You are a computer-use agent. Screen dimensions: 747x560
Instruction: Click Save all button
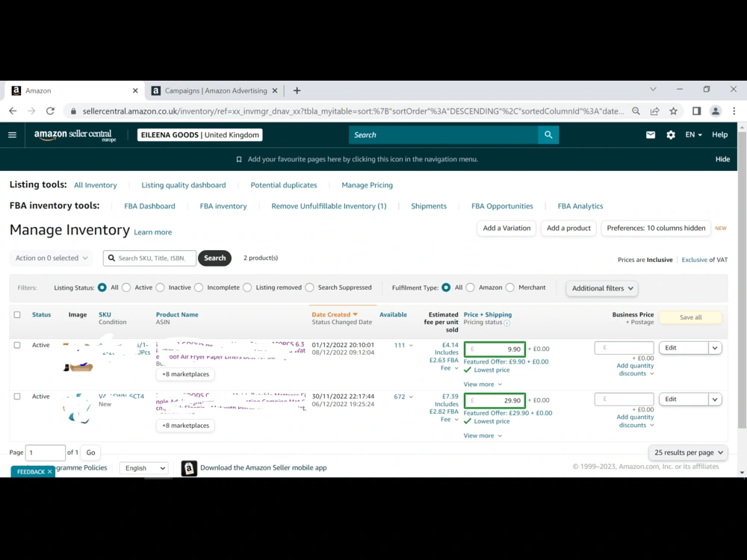[x=690, y=317]
